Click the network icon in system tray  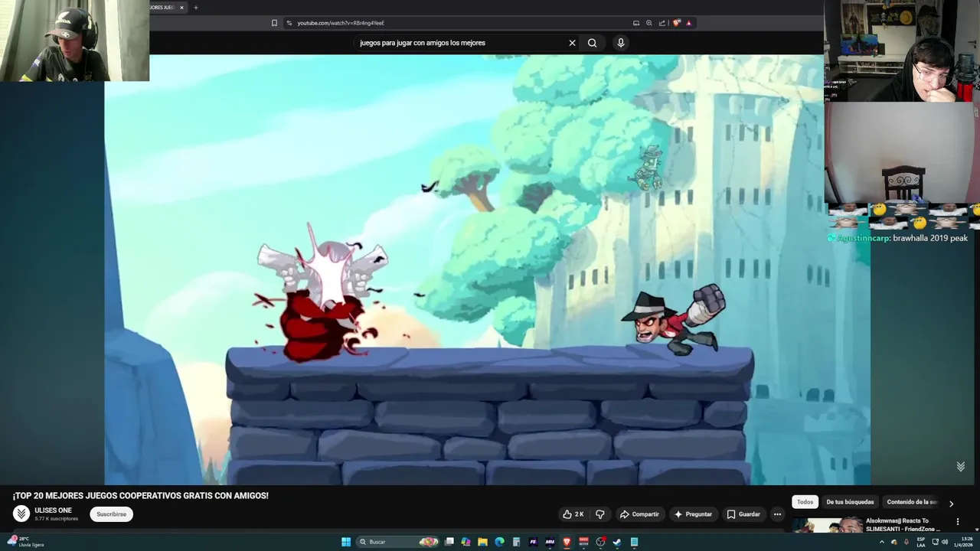point(935,542)
